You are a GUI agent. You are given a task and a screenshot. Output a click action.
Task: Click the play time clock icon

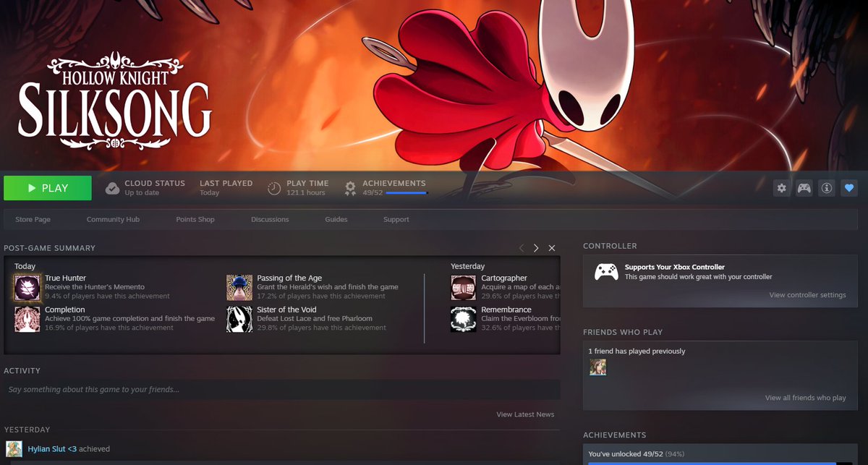point(274,189)
